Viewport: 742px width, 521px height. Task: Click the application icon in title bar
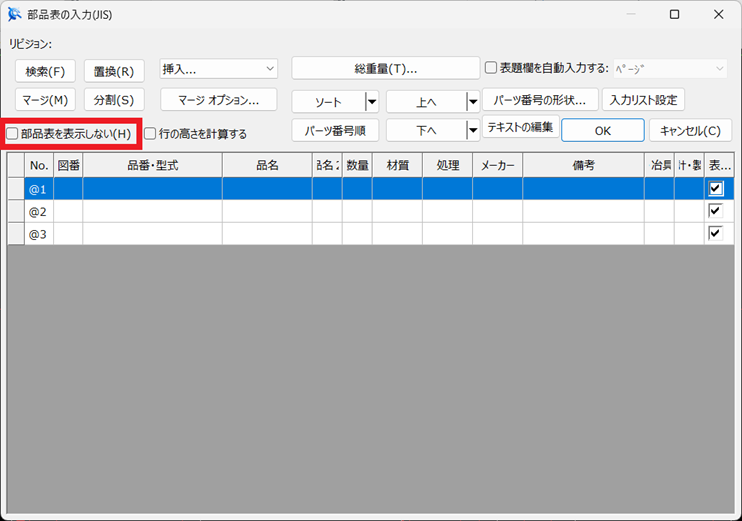coord(15,15)
